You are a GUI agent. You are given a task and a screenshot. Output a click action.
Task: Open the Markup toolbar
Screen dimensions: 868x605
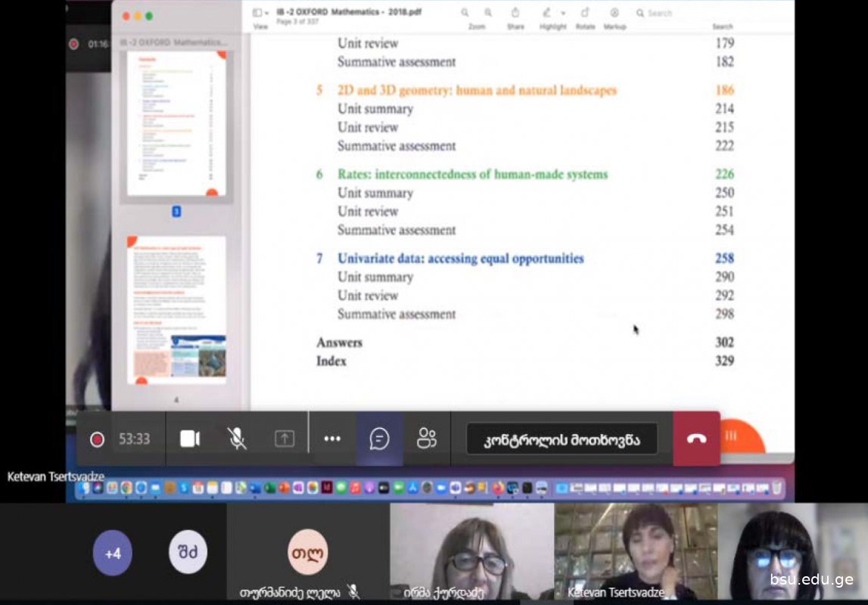tap(614, 13)
